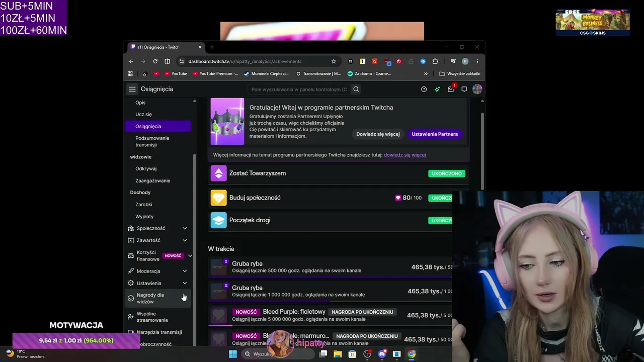Select Opis in the sidebar
Screen dimensions: 644x362
[x=140, y=103]
